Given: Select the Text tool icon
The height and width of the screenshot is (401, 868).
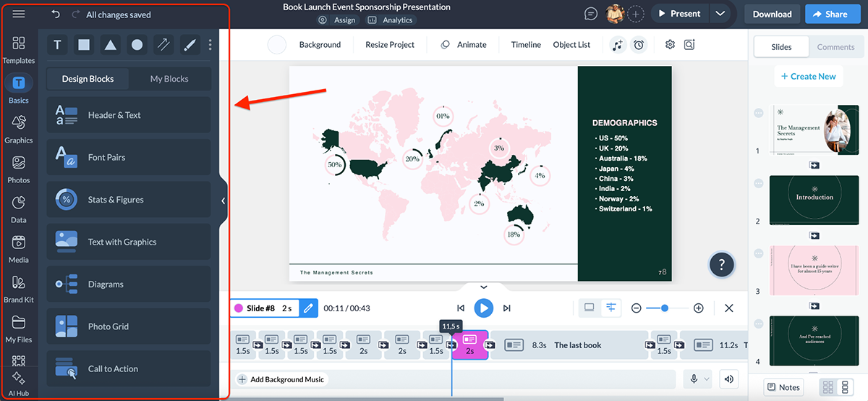Looking at the screenshot, I should click(57, 45).
